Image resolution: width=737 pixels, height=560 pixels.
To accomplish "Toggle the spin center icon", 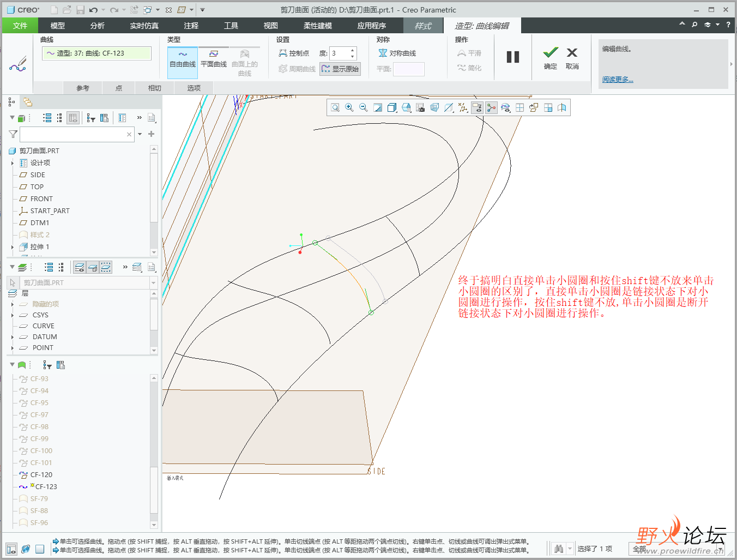I will pos(491,108).
